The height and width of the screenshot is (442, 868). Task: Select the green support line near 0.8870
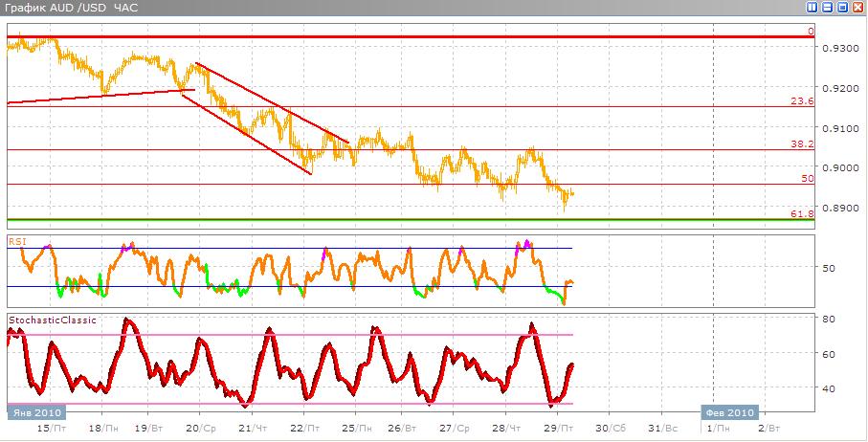tap(383, 220)
